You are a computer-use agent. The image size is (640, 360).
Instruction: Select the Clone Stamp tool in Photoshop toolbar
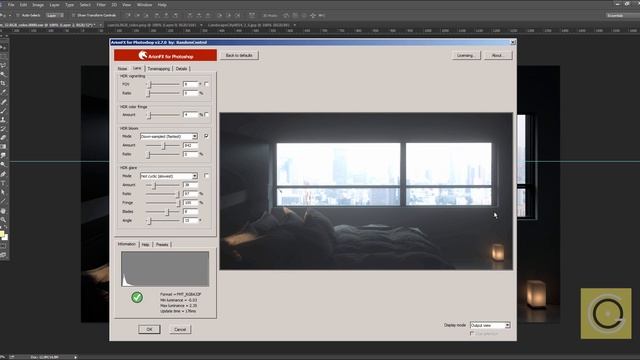pos(3,120)
